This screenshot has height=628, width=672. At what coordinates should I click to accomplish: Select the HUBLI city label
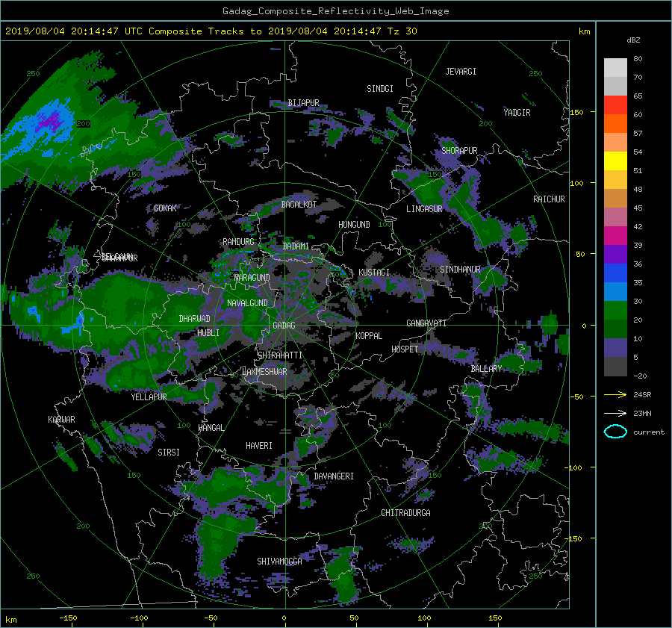[x=208, y=333]
